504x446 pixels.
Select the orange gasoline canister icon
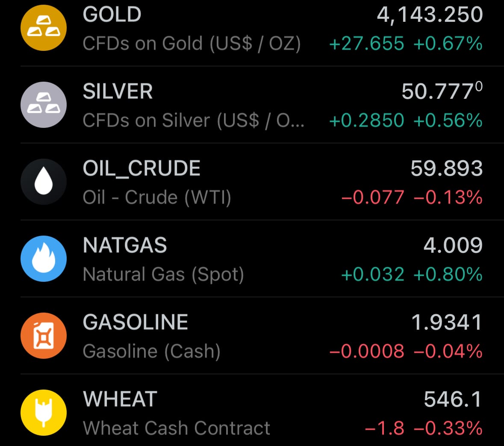tap(44, 336)
